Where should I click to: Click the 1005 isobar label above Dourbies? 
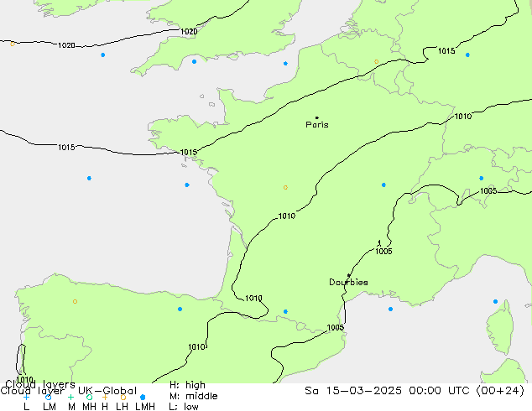[x=383, y=252]
